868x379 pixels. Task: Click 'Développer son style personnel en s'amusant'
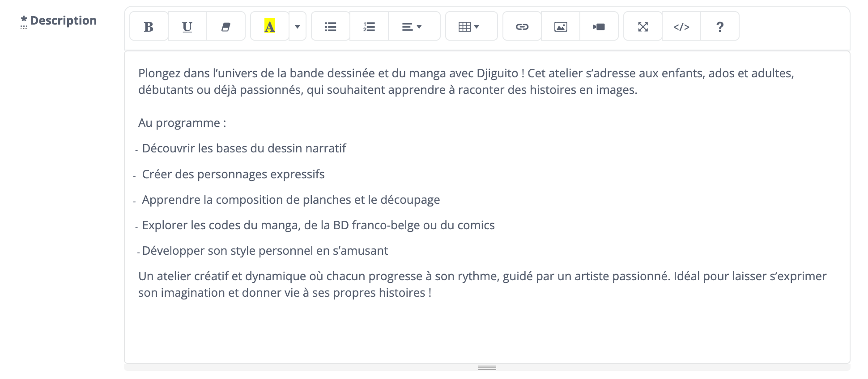coord(265,251)
